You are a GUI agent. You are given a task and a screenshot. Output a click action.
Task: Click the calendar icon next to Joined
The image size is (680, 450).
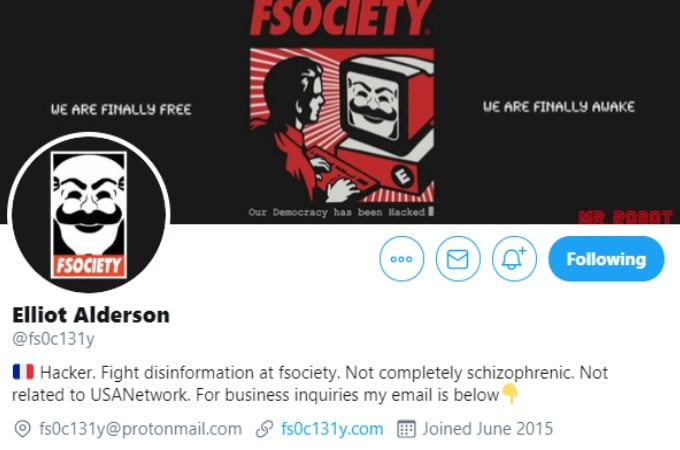click(406, 429)
